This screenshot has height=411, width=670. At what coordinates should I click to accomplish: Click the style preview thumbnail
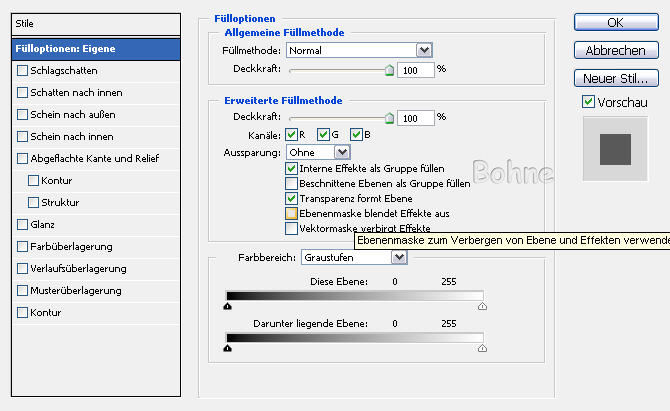[615, 147]
